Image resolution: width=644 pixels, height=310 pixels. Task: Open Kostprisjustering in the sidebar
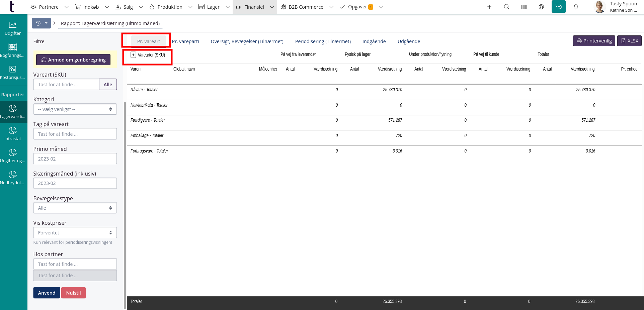tap(13, 73)
